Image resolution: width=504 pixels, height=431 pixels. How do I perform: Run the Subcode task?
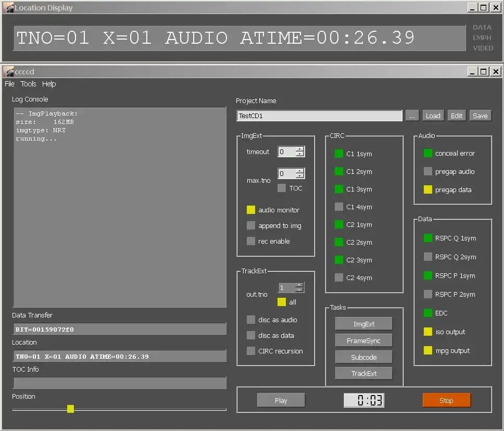[x=364, y=357]
